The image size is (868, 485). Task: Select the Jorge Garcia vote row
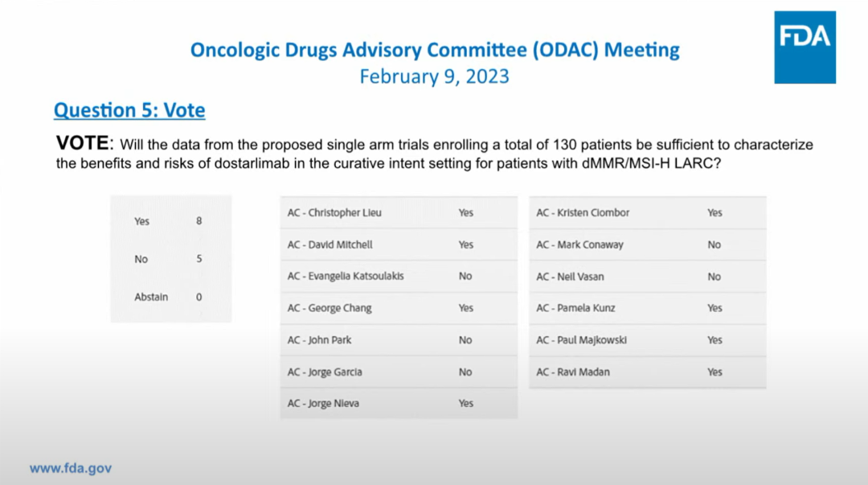[x=398, y=372]
